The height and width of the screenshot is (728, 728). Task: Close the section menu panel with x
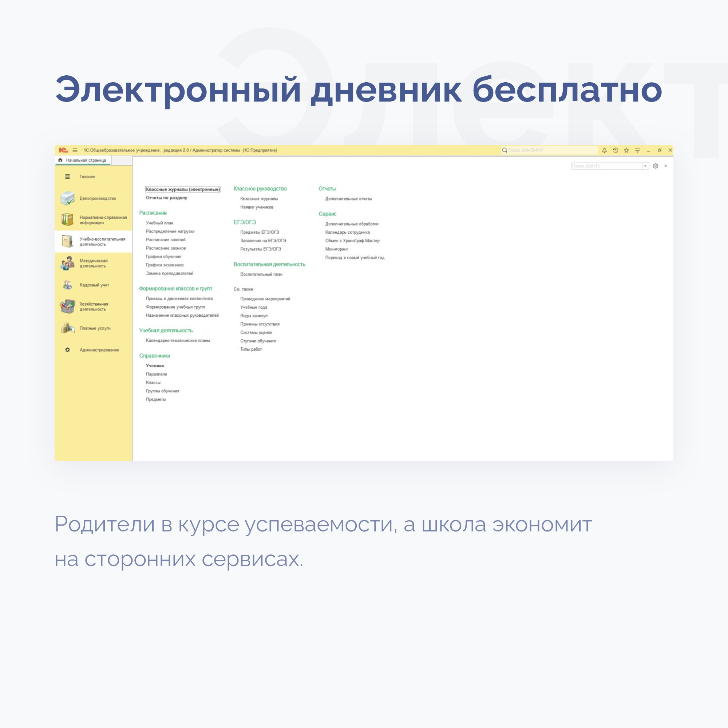click(665, 166)
